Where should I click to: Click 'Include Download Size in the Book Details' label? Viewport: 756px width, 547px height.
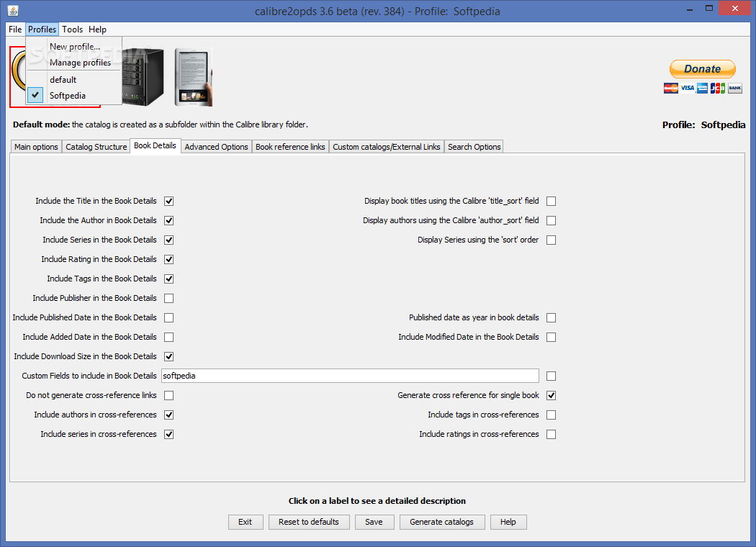(86, 357)
